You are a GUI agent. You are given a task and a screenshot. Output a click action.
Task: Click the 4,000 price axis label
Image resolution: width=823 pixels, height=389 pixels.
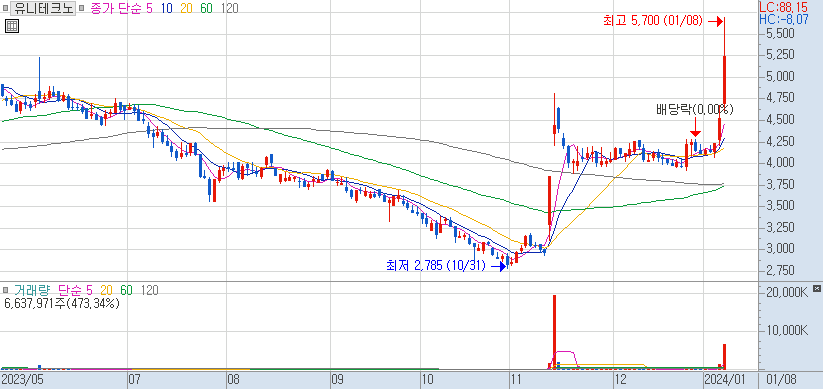point(779,162)
